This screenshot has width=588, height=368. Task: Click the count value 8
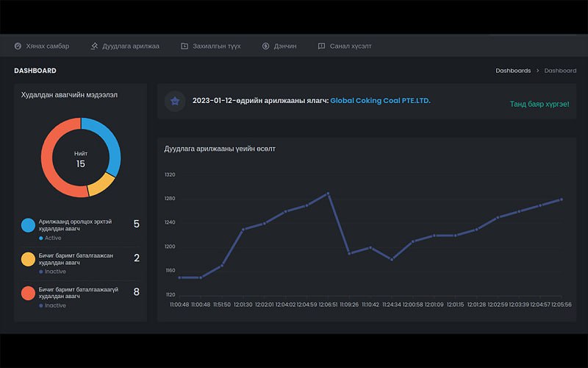137,291
